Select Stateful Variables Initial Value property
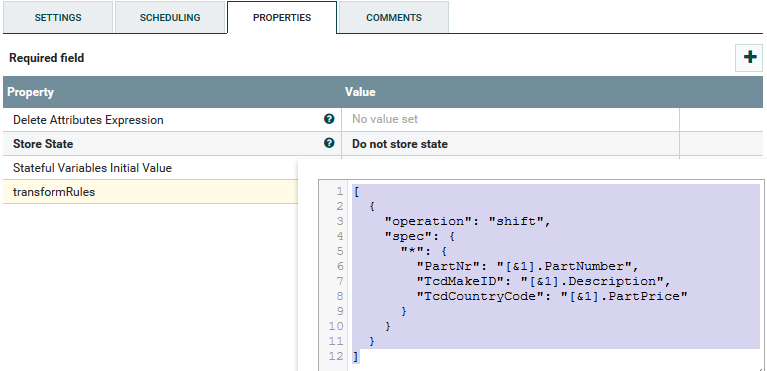The image size is (767, 371). point(92,168)
